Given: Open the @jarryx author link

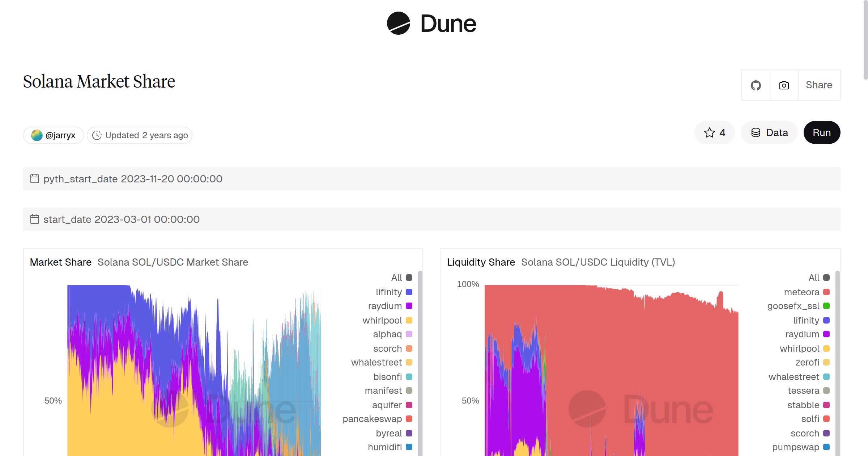Looking at the screenshot, I should (60, 135).
